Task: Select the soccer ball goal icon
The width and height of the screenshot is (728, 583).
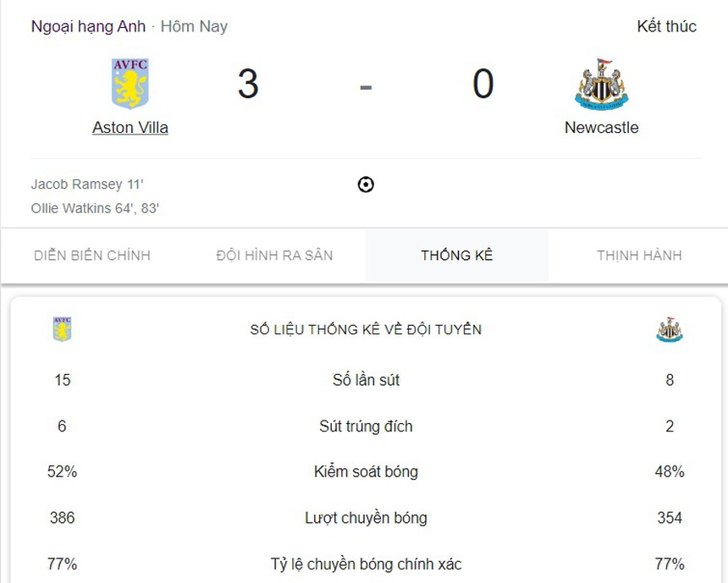Action: 366,184
